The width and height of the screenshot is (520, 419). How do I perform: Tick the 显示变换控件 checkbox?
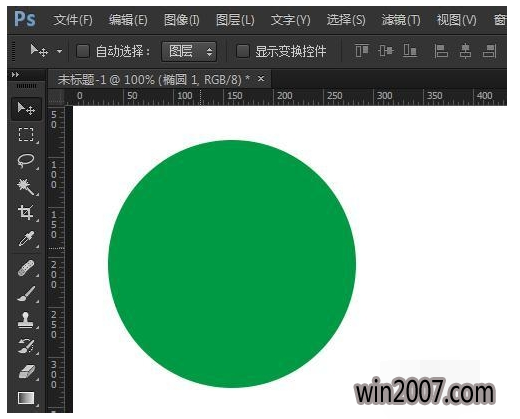(242, 51)
